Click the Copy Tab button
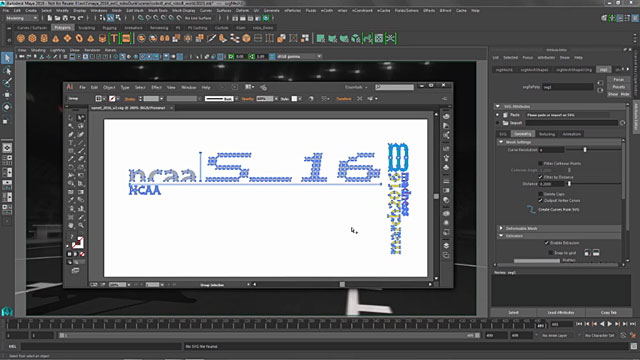 coord(608,312)
